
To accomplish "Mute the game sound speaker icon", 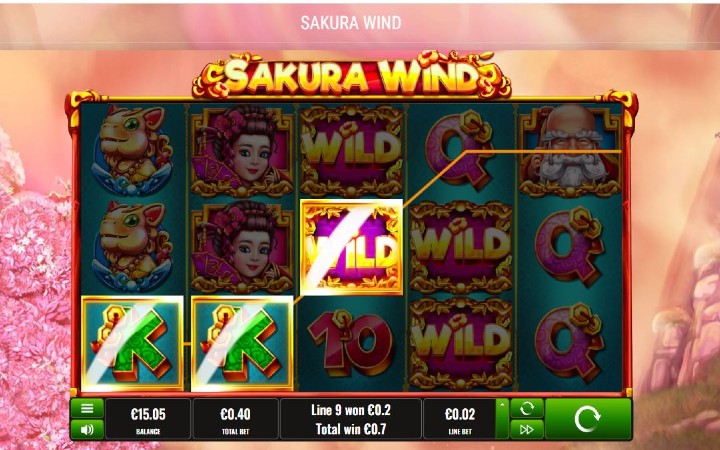I will [x=87, y=429].
